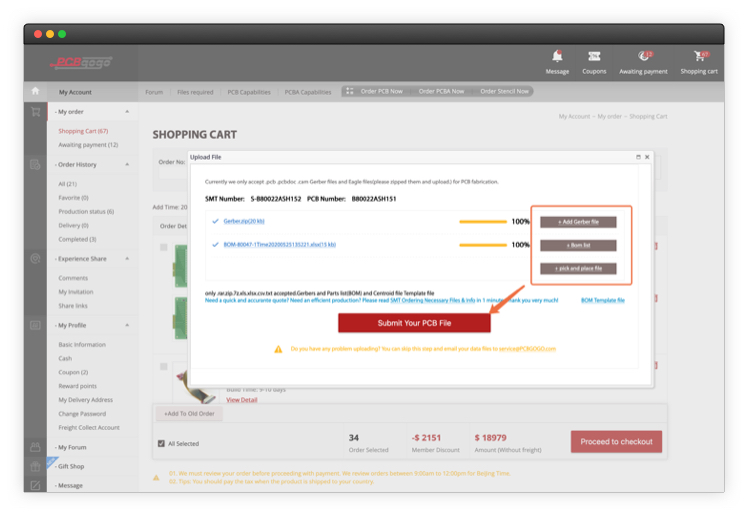The height and width of the screenshot is (516, 748).
Task: Click the experience share icon in left strip
Action: pos(35,258)
